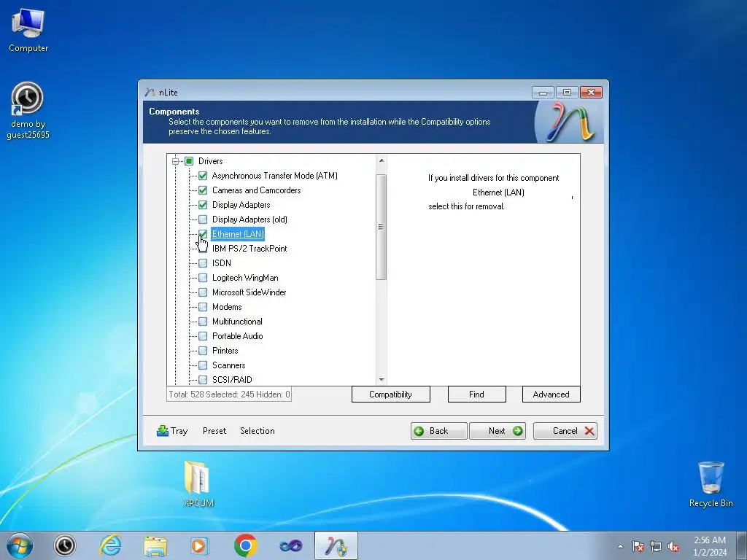Uncheck Ethernet (LAN) checkbox

point(203,234)
